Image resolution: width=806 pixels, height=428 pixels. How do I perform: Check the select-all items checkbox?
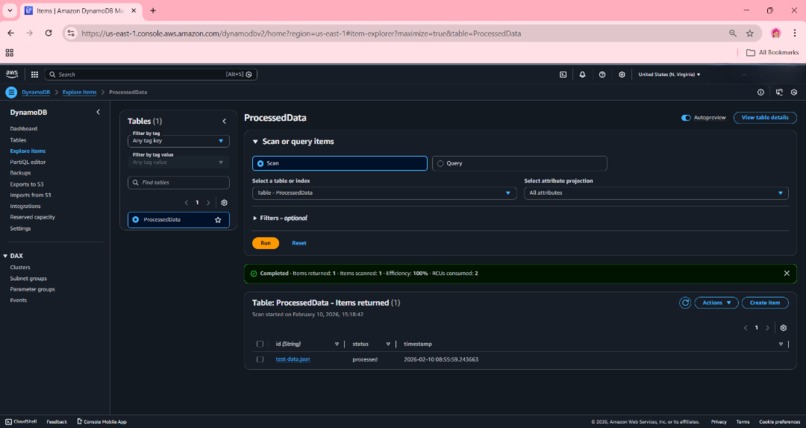pos(260,344)
